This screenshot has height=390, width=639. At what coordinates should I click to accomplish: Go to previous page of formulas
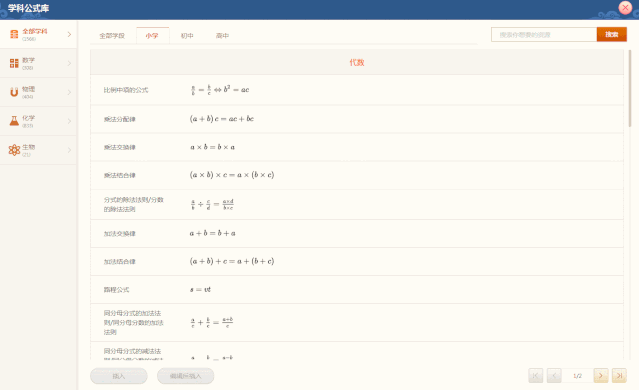point(554,375)
